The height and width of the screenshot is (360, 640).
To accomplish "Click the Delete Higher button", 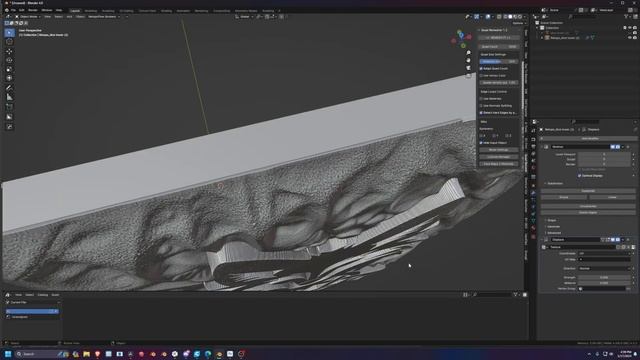I will (588, 212).
